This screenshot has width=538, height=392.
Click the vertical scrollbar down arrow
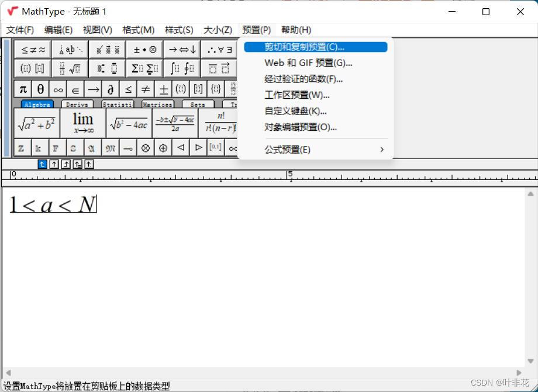click(530, 361)
